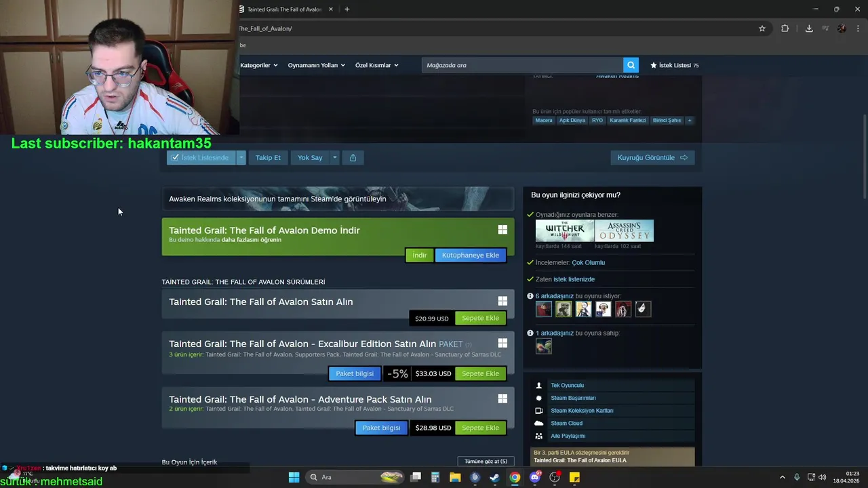Toggle the İstek Listesinde wishlist checkbox

(175, 157)
